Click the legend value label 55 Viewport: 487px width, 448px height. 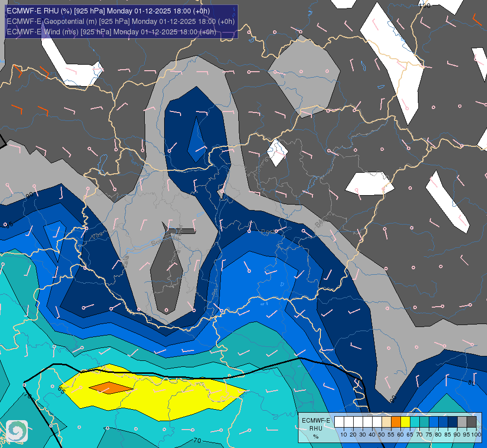(x=390, y=435)
